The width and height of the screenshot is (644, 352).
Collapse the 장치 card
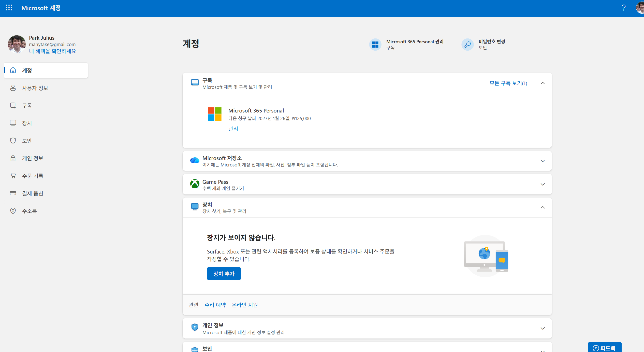[x=543, y=207]
